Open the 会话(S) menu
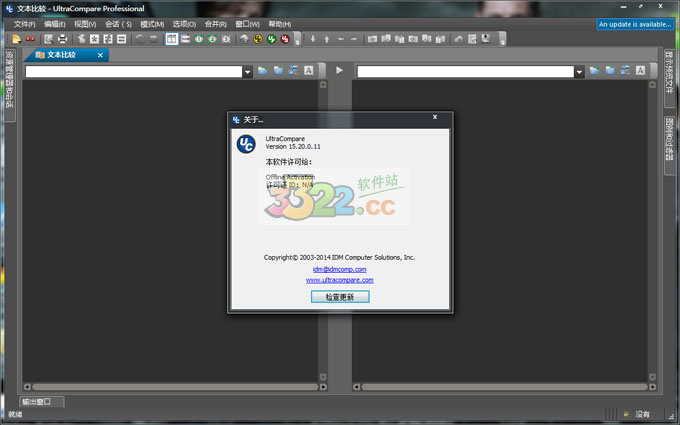Viewport: 680px width, 425px height. [118, 24]
